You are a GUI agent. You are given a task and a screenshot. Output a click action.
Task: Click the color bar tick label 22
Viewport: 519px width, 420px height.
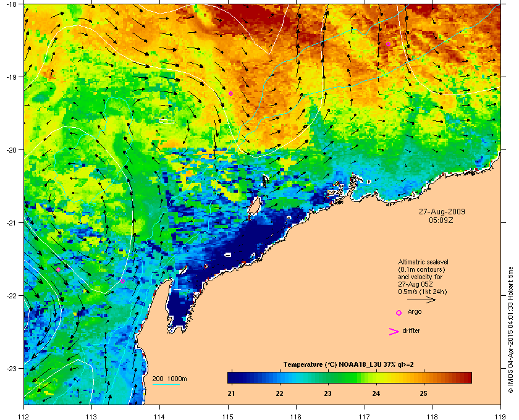point(280,394)
